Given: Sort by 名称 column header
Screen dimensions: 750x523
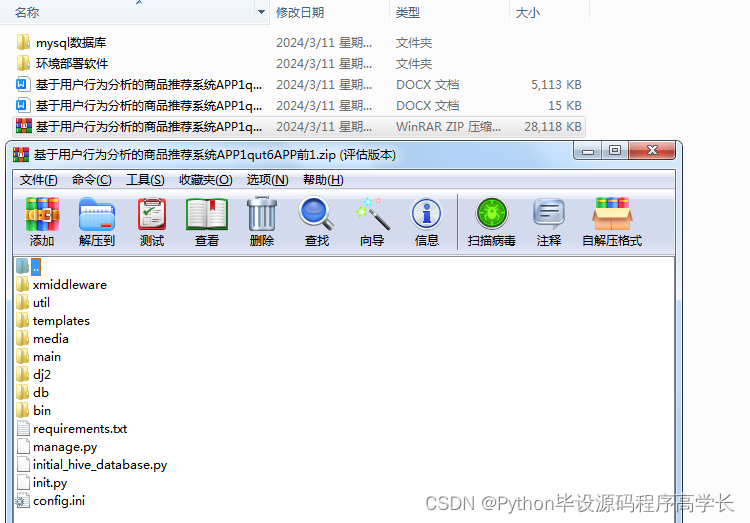Looking at the screenshot, I should (x=27, y=12).
